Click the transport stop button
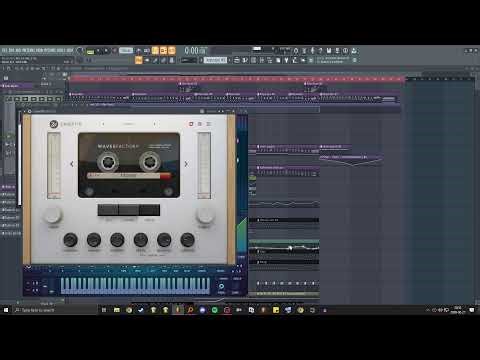 coord(106,51)
